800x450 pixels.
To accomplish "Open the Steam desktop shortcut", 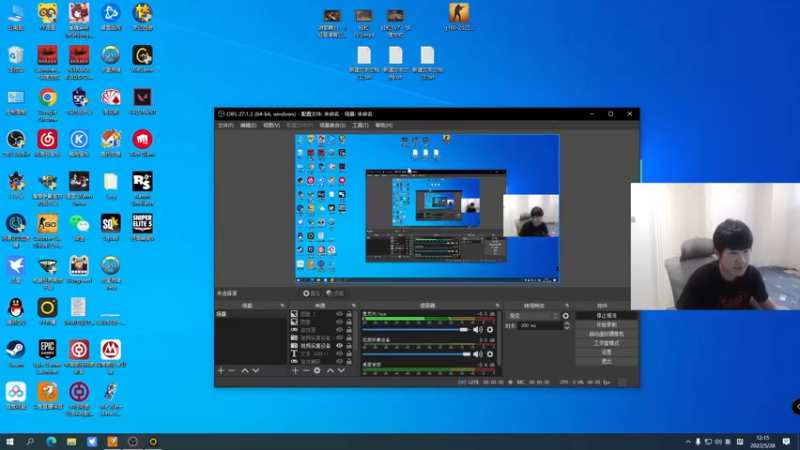I will click(x=16, y=350).
